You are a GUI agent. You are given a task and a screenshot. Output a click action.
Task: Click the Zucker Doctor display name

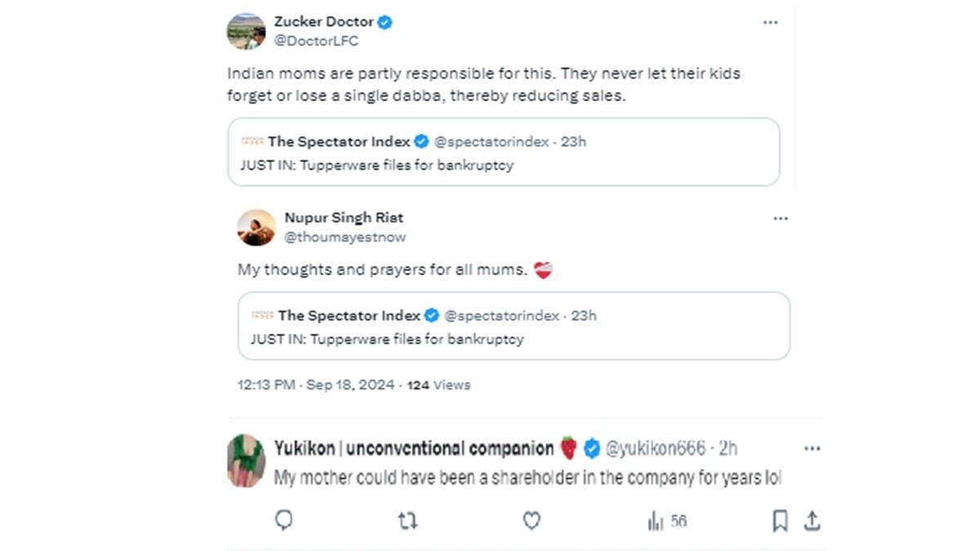point(323,22)
